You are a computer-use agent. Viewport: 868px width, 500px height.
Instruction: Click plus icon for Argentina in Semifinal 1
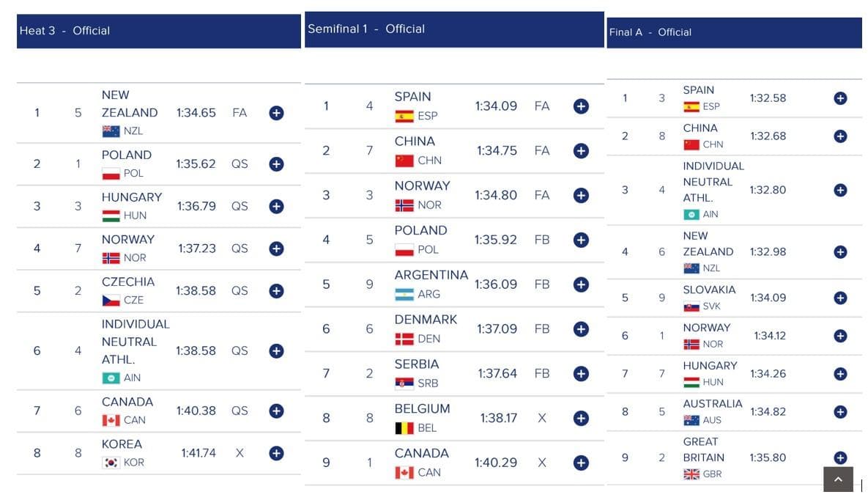pos(581,284)
